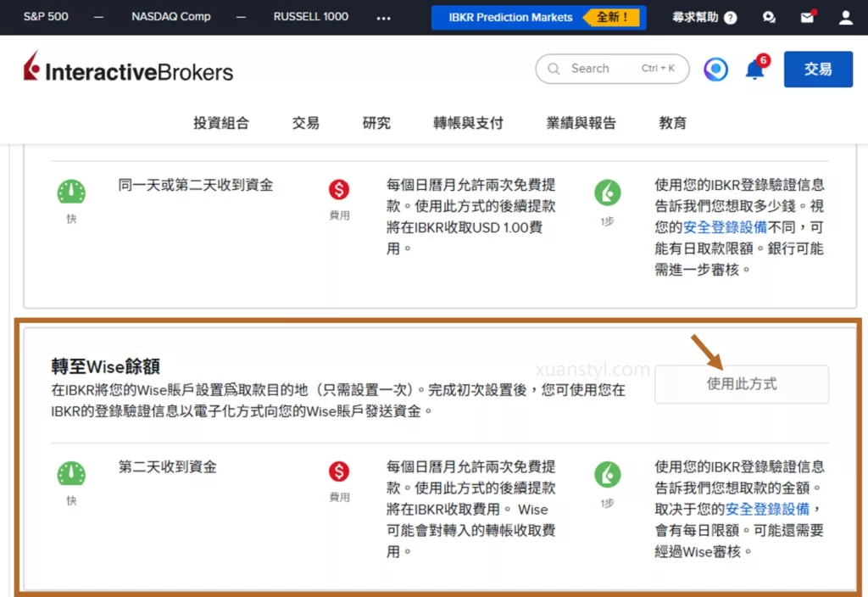Click the 同一天或第二天收到資金 text
Viewport: 868px width, 597px height.
coord(196,185)
